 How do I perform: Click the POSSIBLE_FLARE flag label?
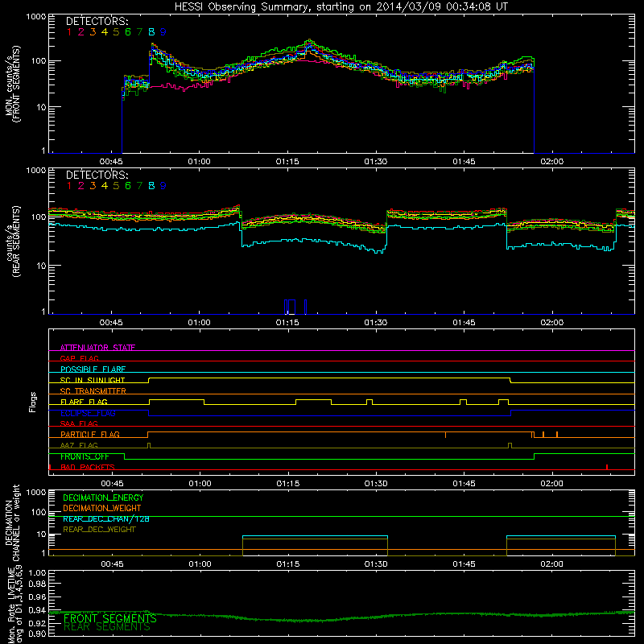pos(93,369)
